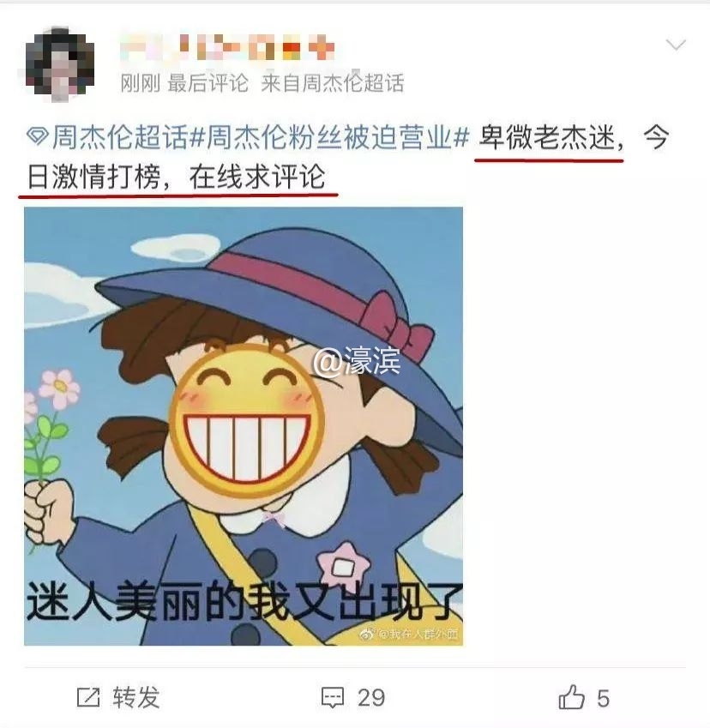Screen dimensions: 710x728
Task: Click the 最后评论 label
Action: tap(208, 83)
